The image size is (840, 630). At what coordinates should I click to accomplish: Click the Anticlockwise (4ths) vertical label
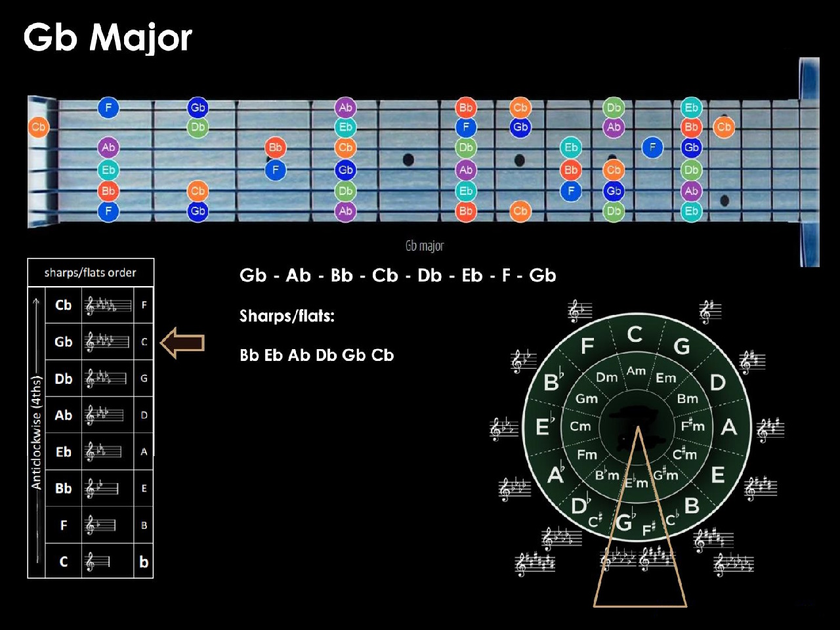(36, 432)
